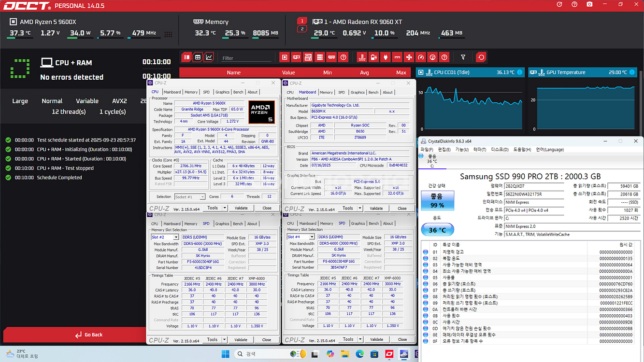Expand the Tools dropdown arrow in the CPU window
Viewport: 644px width, 362px height.
tap(225, 208)
